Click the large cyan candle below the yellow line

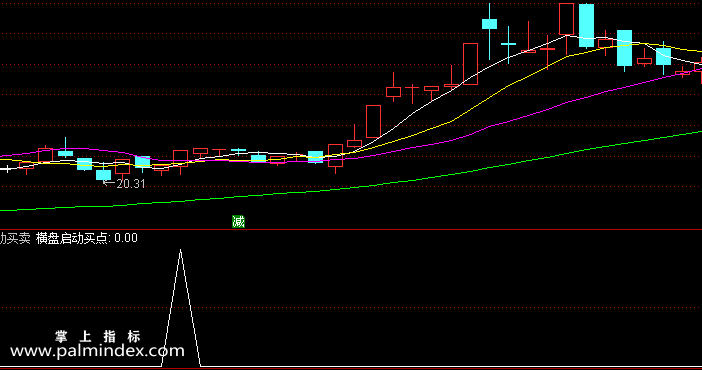pyautogui.click(x=625, y=48)
